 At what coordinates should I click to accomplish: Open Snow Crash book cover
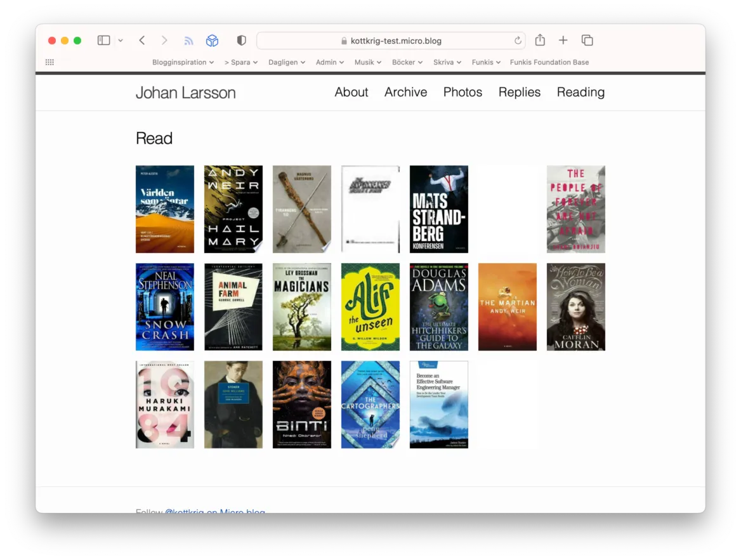[x=164, y=307]
